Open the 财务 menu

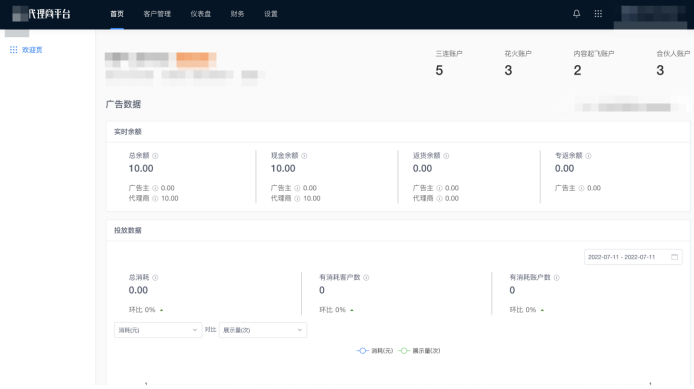point(237,14)
